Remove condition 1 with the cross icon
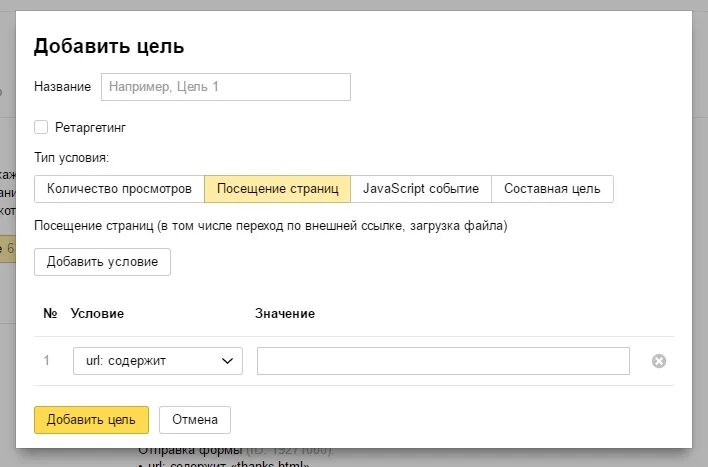Screen dimensions: 708x467 659,361
